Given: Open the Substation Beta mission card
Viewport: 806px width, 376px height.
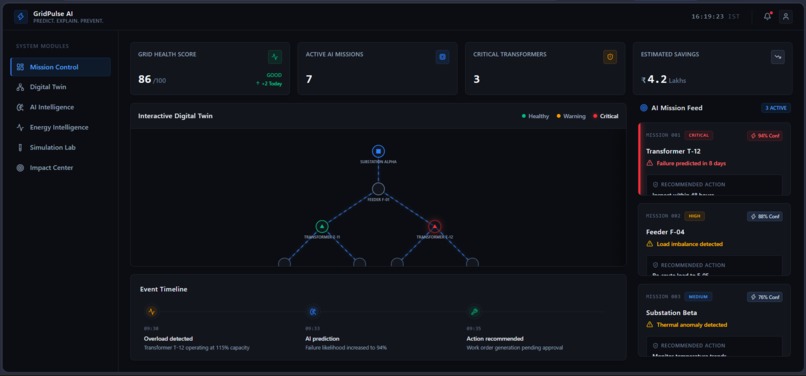Looking at the screenshot, I should [715, 320].
